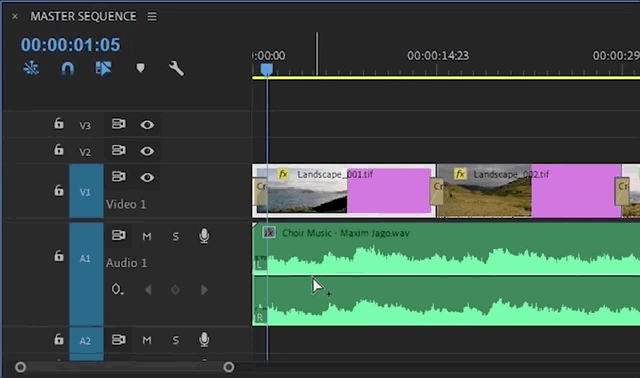640x378 pixels.
Task: Mute the Audio 1 track
Action: [147, 236]
